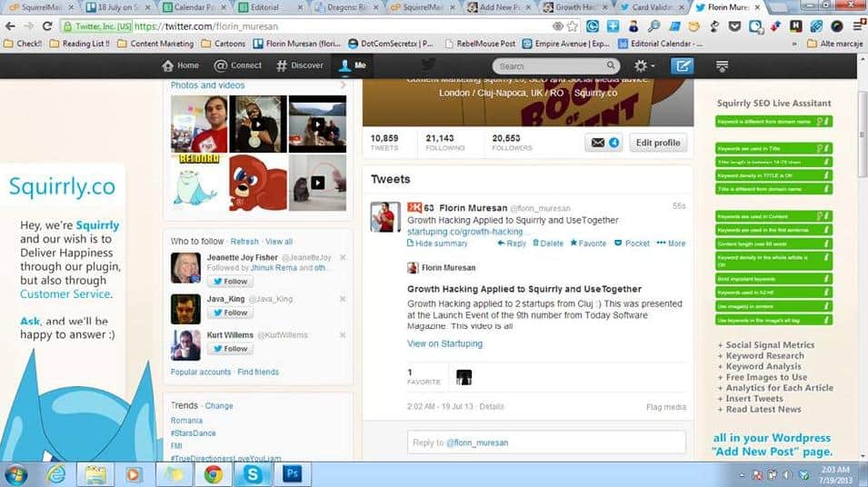Viewport: 868px width, 487px height.
Task: Open red squirrel cartoon thumbnail
Action: click(x=258, y=183)
